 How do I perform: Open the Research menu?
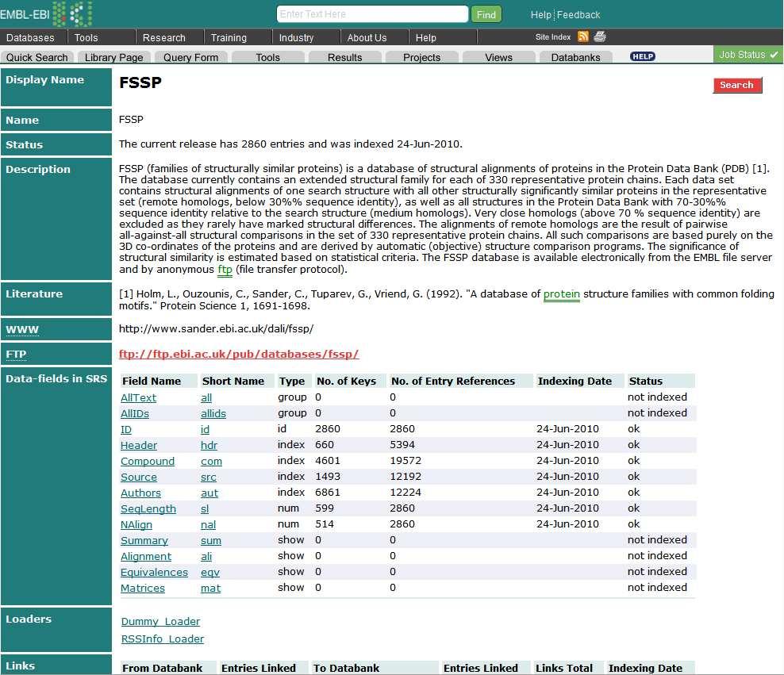(164, 38)
